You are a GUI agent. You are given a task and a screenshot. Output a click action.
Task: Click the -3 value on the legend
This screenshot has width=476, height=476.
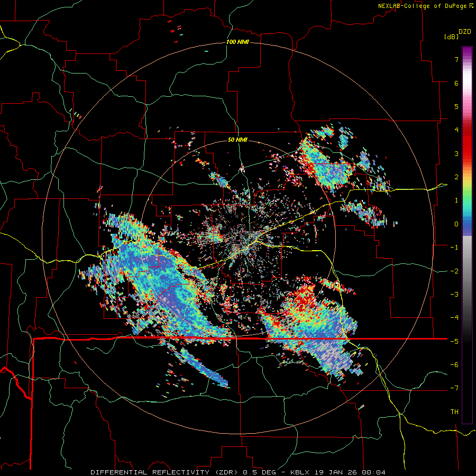pyautogui.click(x=454, y=295)
